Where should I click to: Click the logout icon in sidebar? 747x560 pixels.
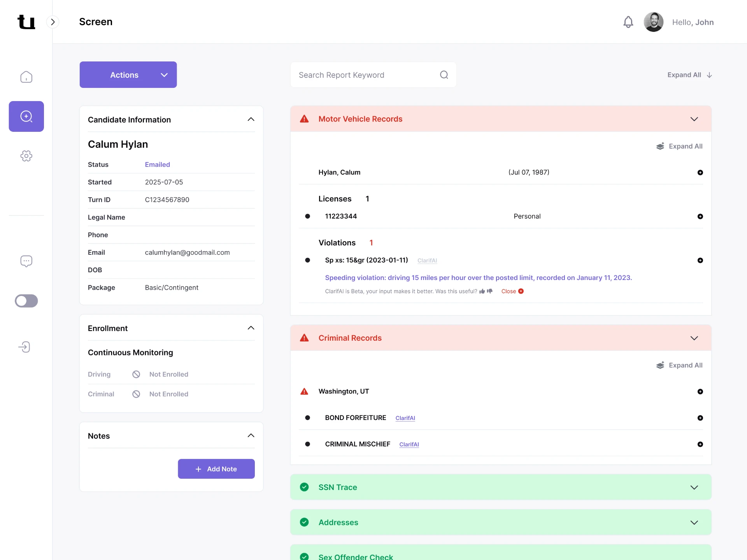point(25,347)
